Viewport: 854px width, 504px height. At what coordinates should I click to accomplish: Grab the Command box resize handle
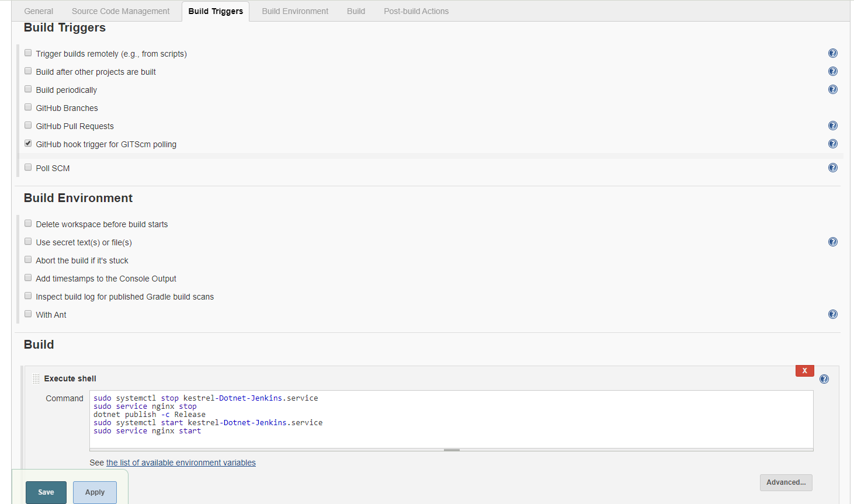pyautogui.click(x=452, y=450)
